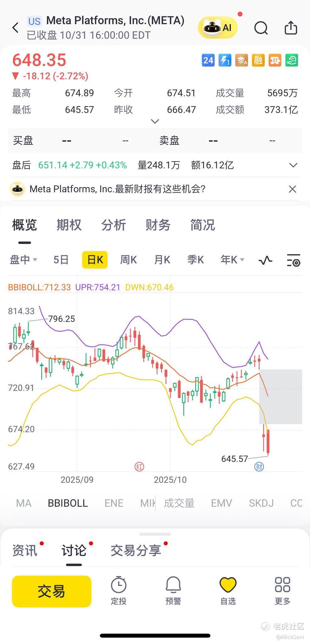Open chart settings icon
This screenshot has width=310, height=644.
tap(294, 260)
